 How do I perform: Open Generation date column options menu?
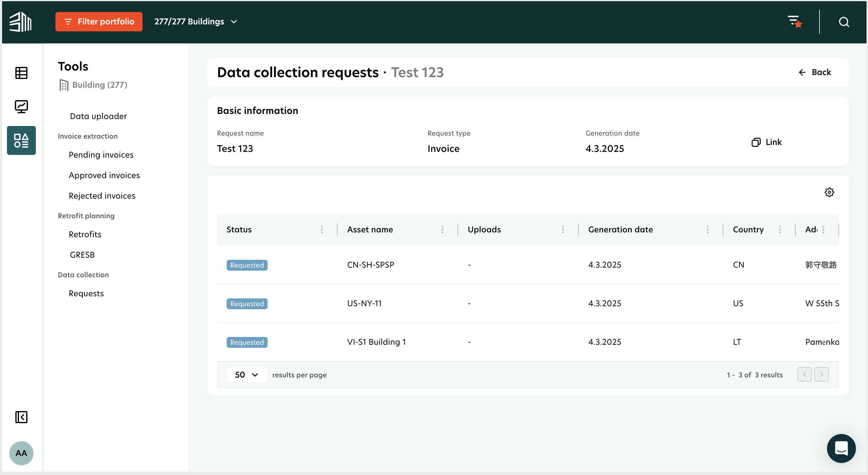click(707, 230)
